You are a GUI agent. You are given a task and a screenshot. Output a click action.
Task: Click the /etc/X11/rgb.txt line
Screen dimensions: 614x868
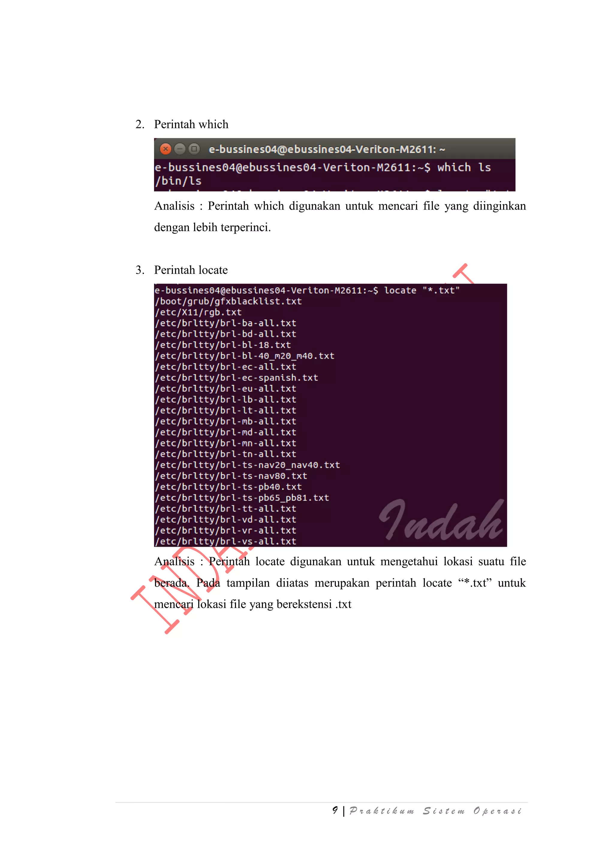pos(198,312)
